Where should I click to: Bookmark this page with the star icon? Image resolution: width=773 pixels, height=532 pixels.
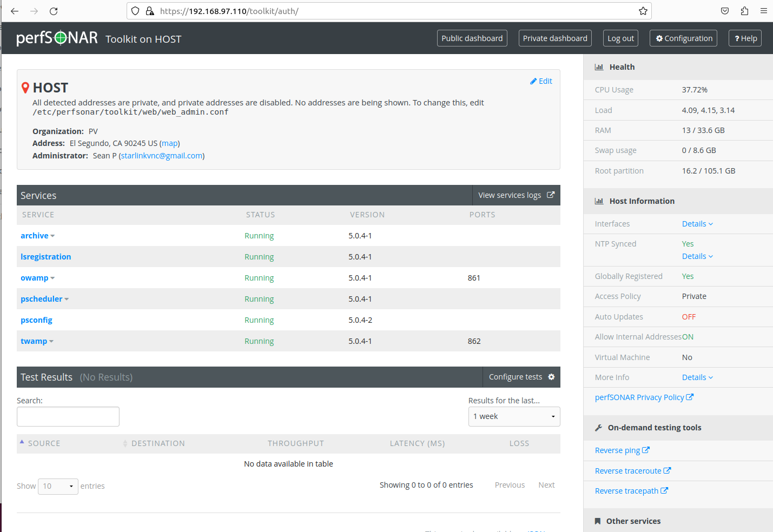pyautogui.click(x=643, y=11)
